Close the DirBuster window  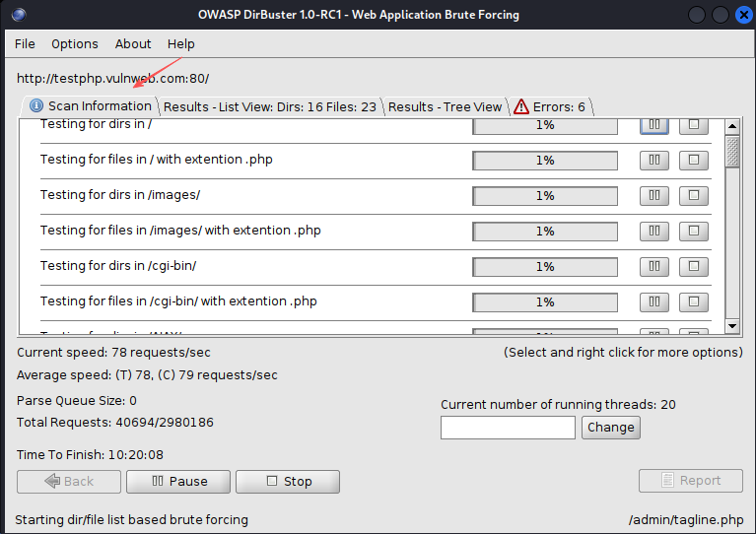(x=744, y=15)
